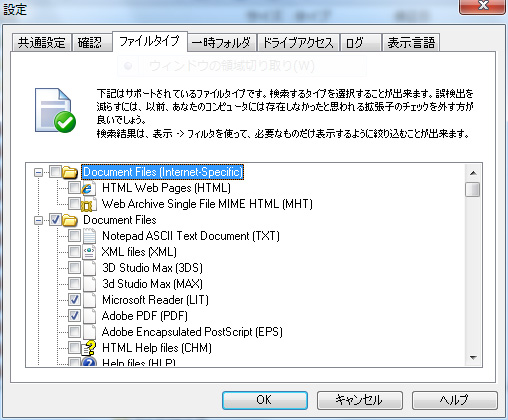Image resolution: width=508 pixels, height=420 pixels.
Task: Click the Notepad TXT document icon
Action: tap(89, 236)
